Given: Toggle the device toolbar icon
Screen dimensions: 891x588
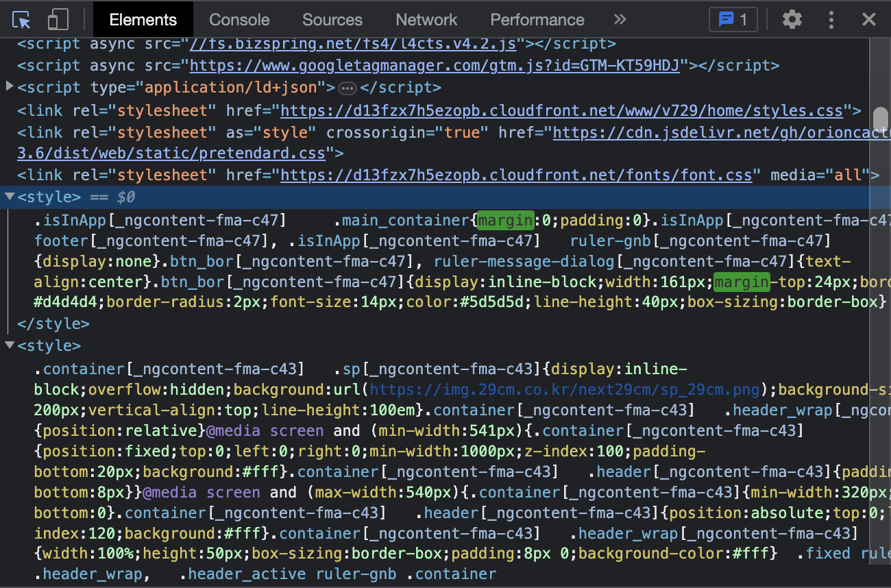Looking at the screenshot, I should pyautogui.click(x=58, y=20).
